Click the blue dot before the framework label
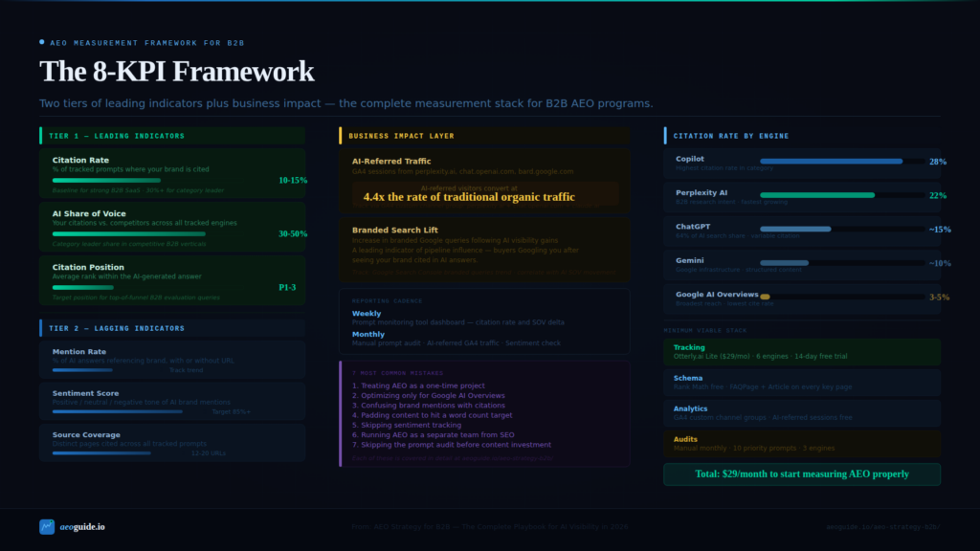The height and width of the screenshot is (551, 980). 42,42
